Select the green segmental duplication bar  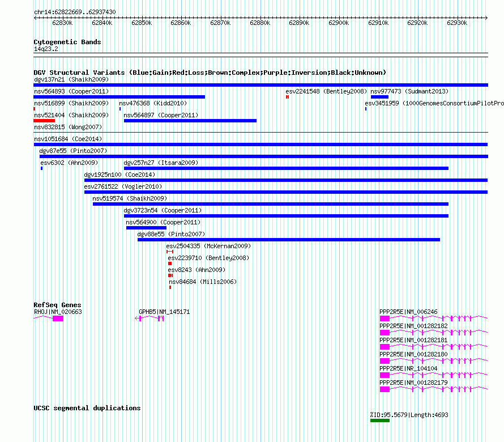coord(380,420)
